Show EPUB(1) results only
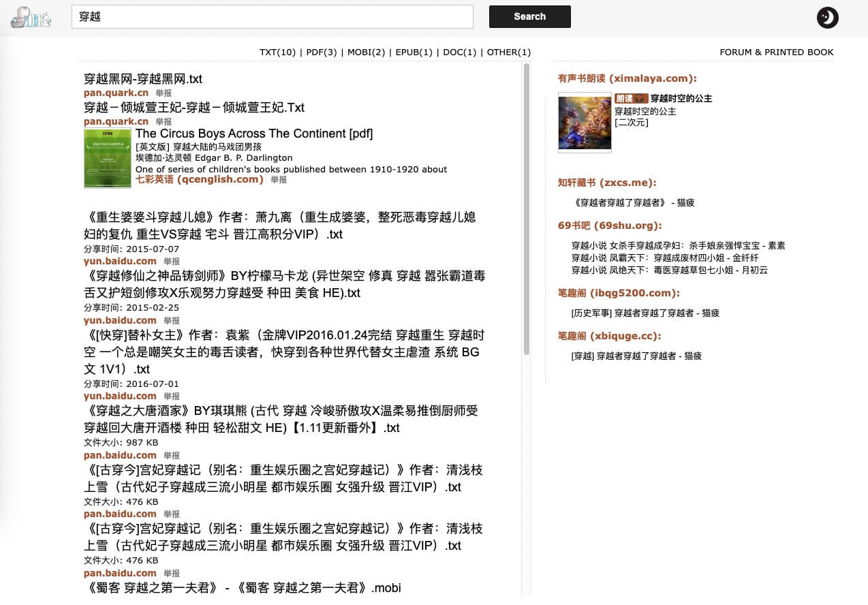 tap(414, 52)
